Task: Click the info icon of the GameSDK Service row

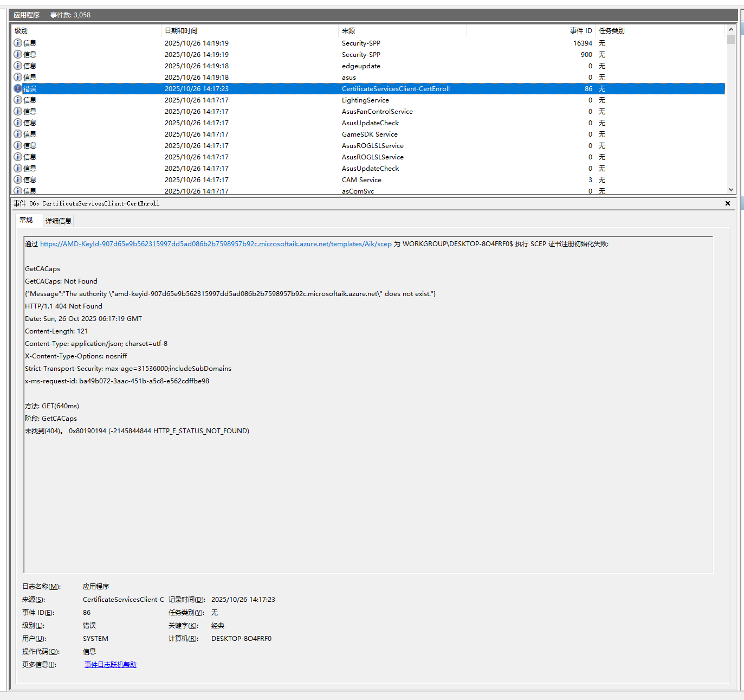Action: click(x=18, y=134)
